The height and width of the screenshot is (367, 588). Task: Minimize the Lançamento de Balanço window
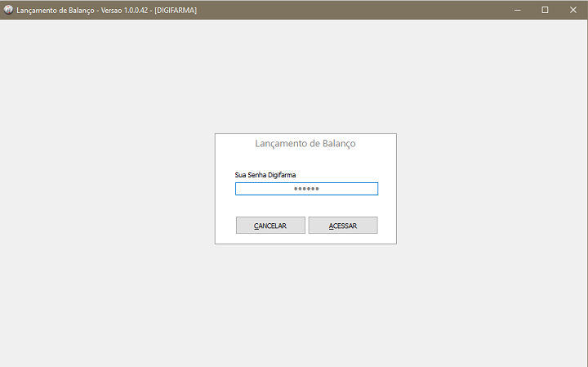point(518,10)
